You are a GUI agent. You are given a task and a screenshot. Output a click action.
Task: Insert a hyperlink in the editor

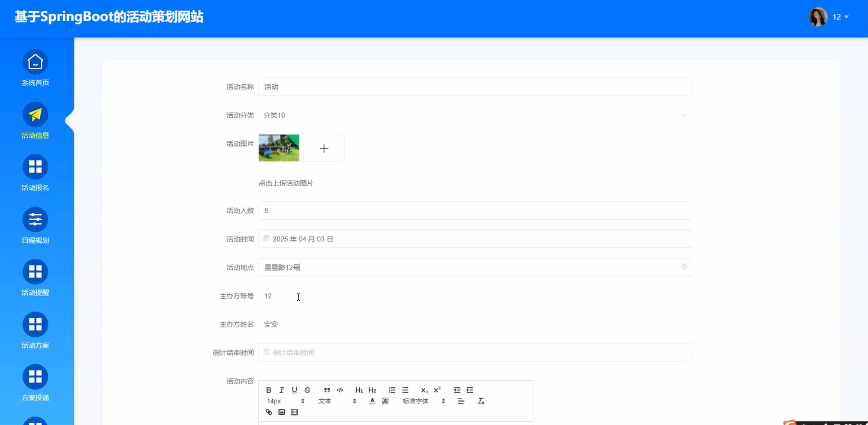(x=269, y=412)
